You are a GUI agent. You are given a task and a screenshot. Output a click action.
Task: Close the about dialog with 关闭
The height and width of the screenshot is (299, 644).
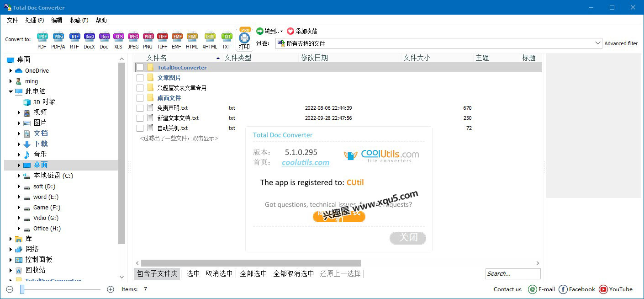408,238
